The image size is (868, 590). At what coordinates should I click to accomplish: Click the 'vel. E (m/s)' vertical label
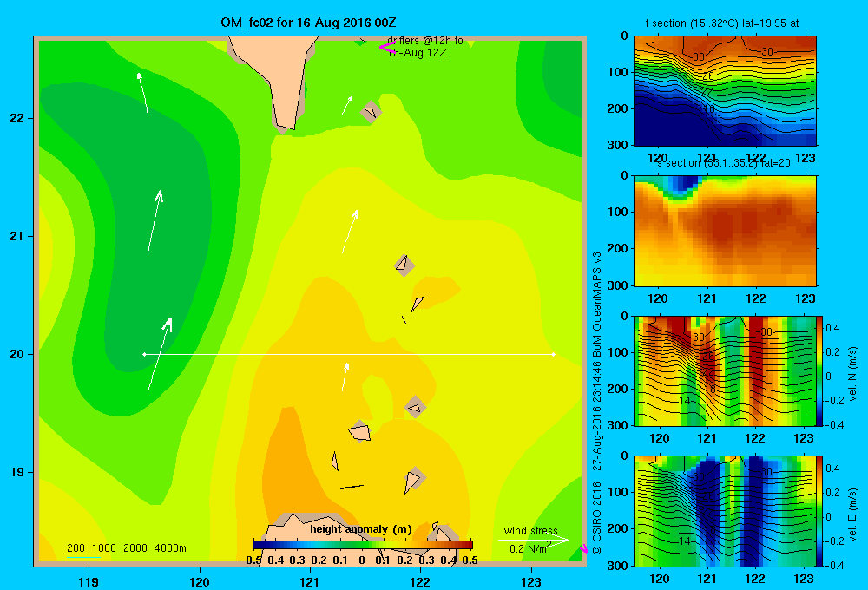tap(853, 514)
